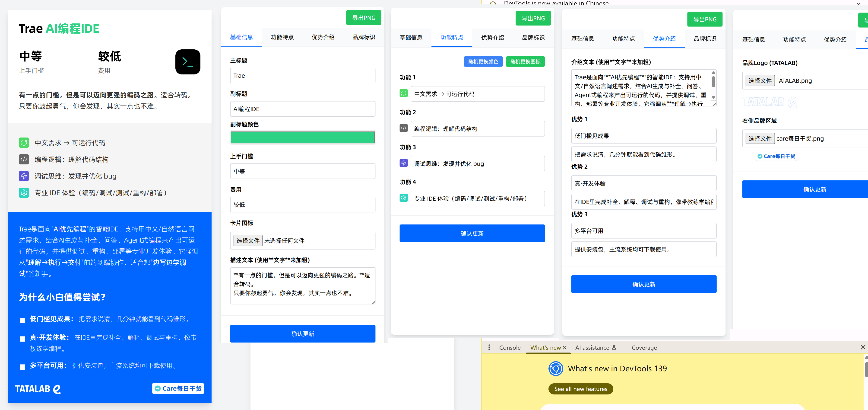Close the What's new drawer tab
868x410 pixels.
(x=565, y=348)
